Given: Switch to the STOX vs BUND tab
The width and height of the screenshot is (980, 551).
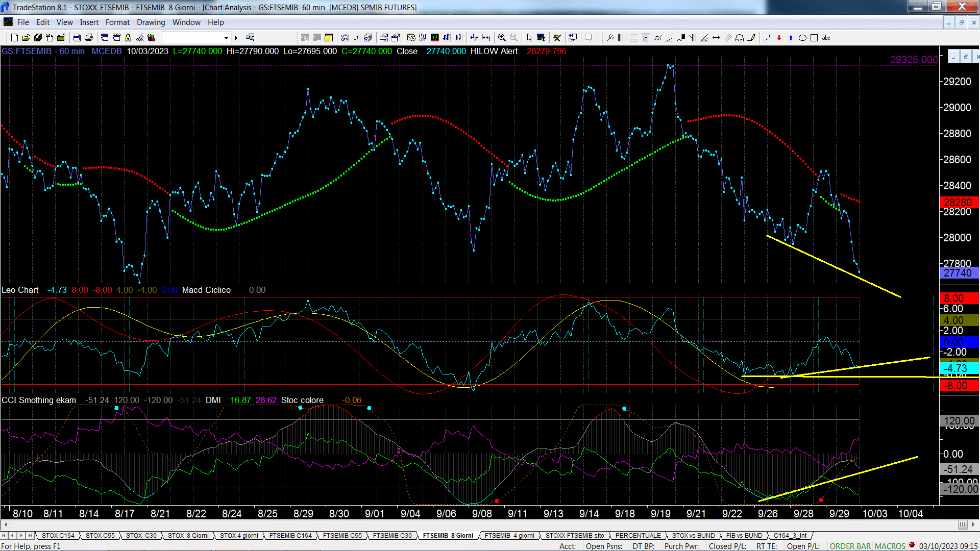Looking at the screenshot, I should pyautogui.click(x=693, y=535).
